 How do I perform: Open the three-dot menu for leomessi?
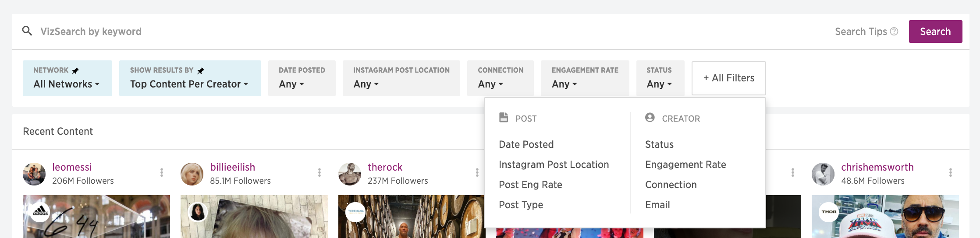click(x=162, y=172)
